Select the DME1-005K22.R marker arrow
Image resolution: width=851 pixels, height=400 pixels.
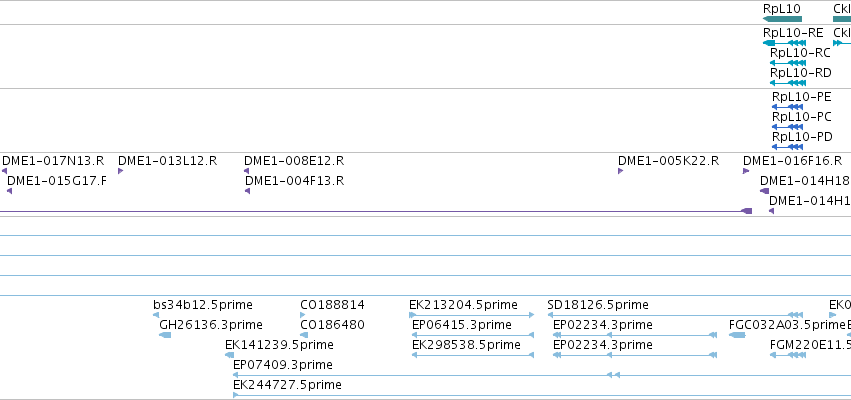pos(620,171)
